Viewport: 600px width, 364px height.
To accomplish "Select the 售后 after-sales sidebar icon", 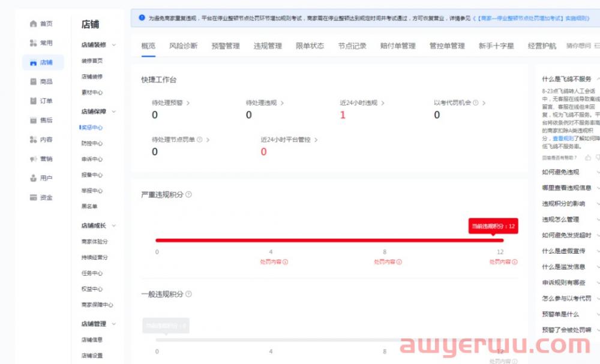I will 34,120.
